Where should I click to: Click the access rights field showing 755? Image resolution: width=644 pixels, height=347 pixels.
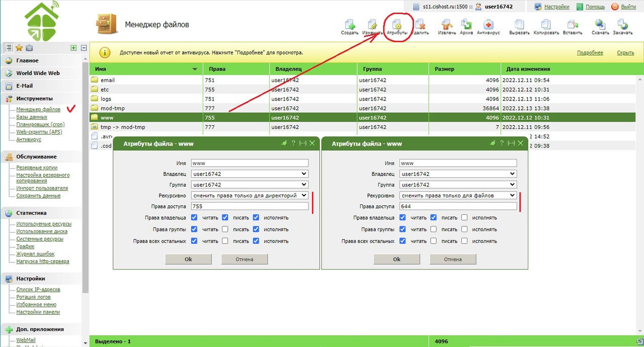(x=250, y=206)
